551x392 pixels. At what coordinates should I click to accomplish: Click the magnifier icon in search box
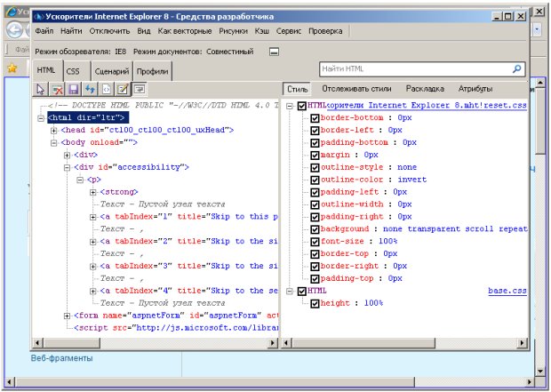517,68
